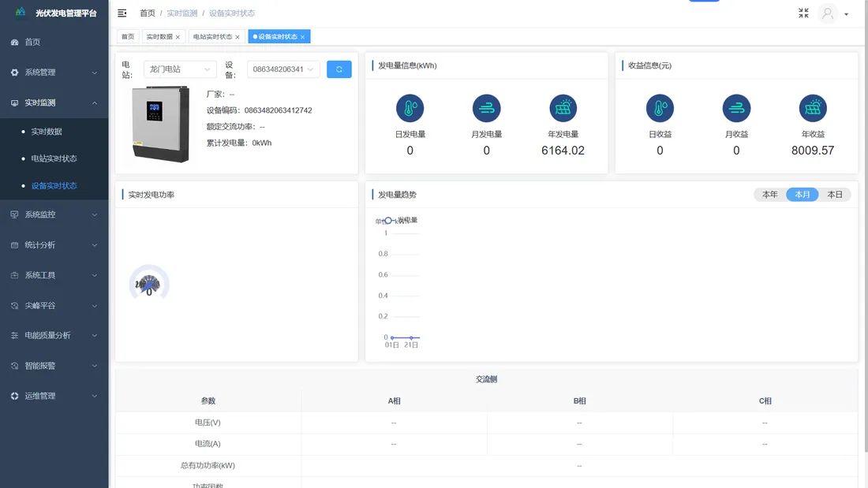The image size is (868, 488).
Task: Select 设备实时状态 submenu item
Action: 54,186
